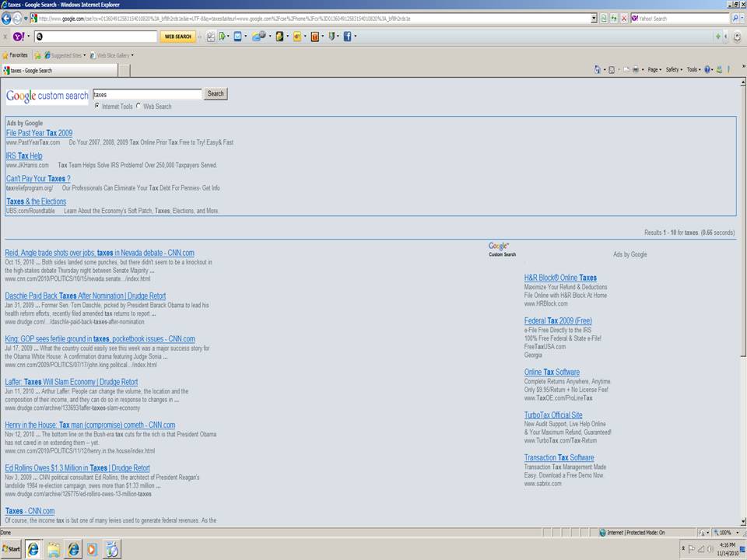
Task: Click the Google custom Search button
Action: coord(216,94)
